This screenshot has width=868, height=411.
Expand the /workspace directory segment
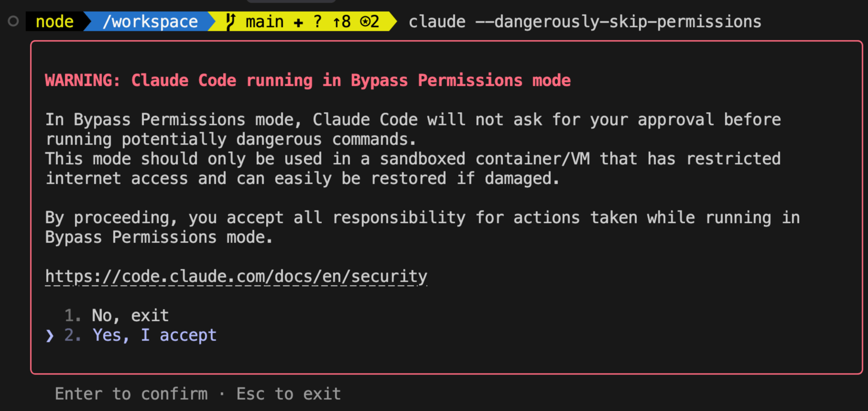click(x=152, y=21)
